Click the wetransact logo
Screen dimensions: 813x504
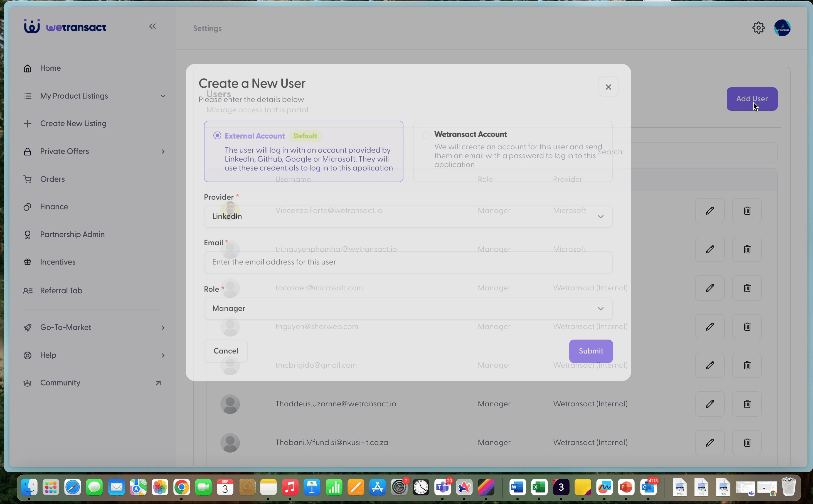pyautogui.click(x=65, y=27)
